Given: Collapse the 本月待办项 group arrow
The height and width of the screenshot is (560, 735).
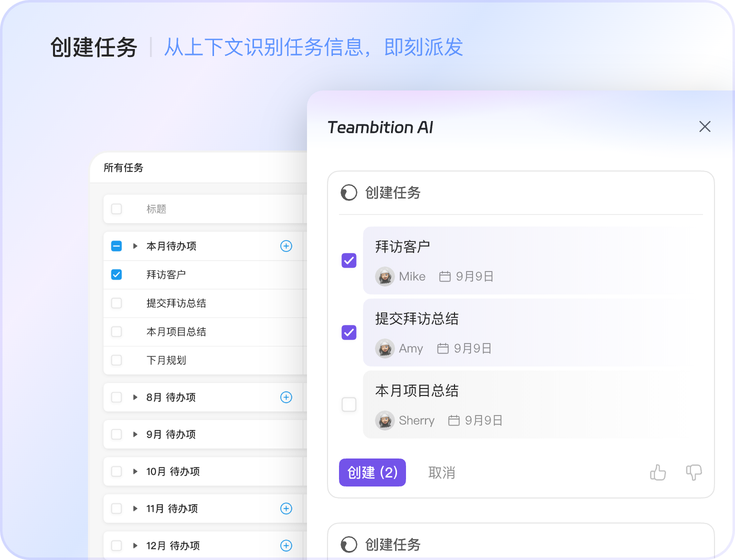Looking at the screenshot, I should 135,246.
